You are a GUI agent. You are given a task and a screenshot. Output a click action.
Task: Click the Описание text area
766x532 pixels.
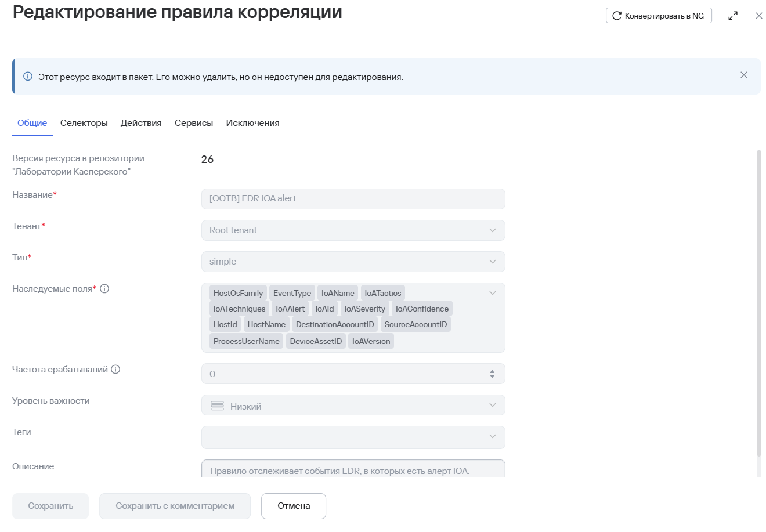353,469
